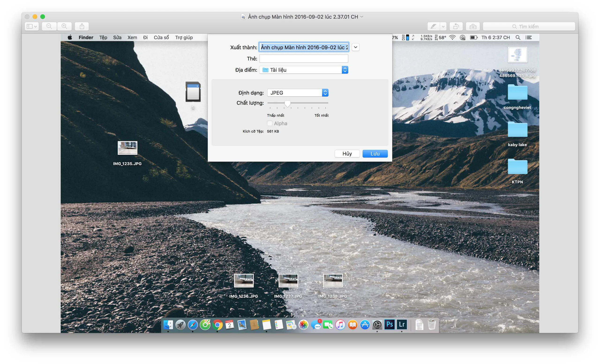
Task: Focus the Xuất thành filename field
Action: click(x=304, y=47)
